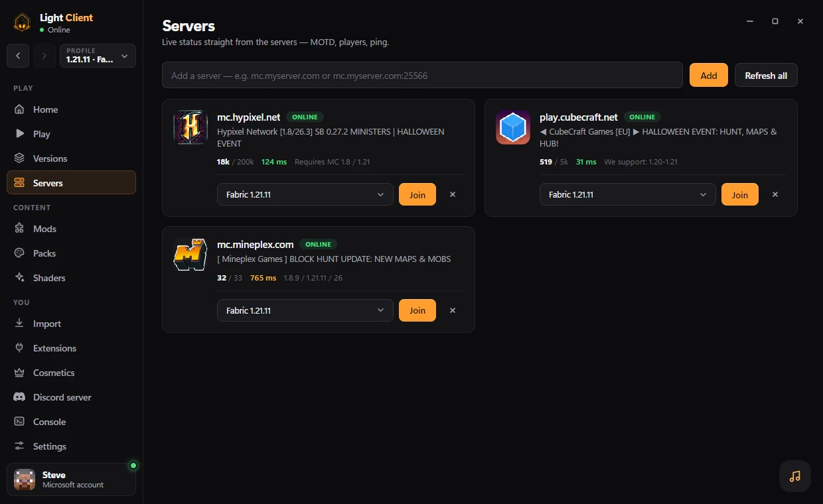Remove the play.cubecraft.net server
Screen dimensions: 823x504
pyautogui.click(x=775, y=194)
